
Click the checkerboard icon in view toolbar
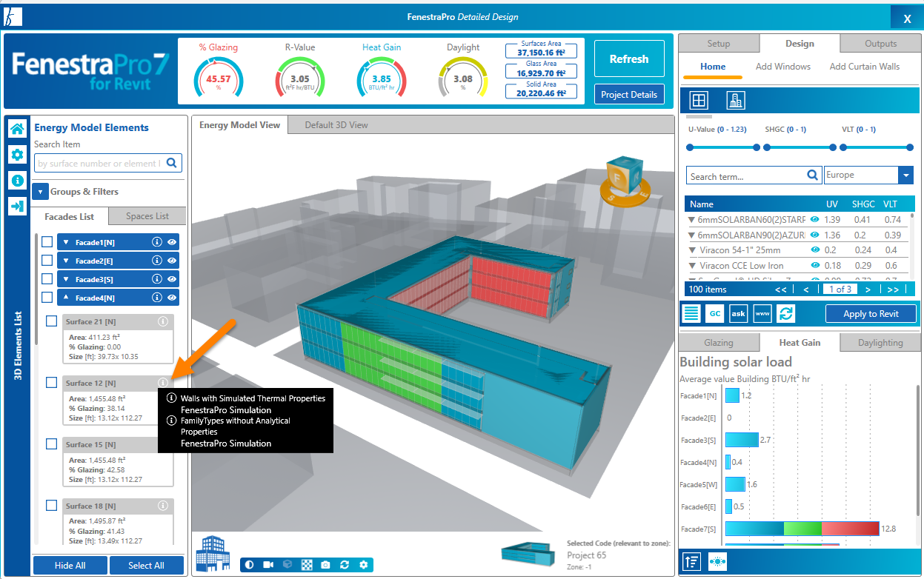pos(307,565)
